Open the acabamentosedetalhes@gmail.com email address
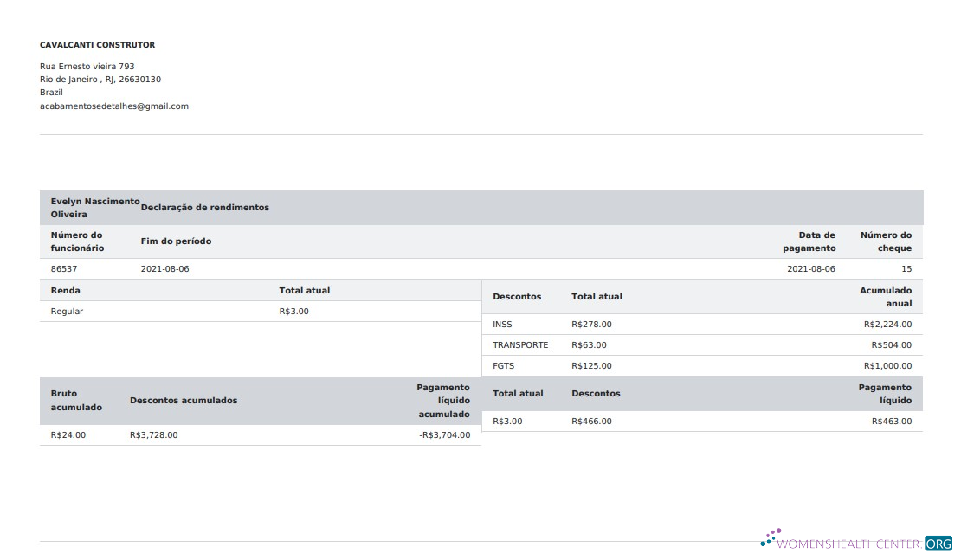 click(114, 106)
